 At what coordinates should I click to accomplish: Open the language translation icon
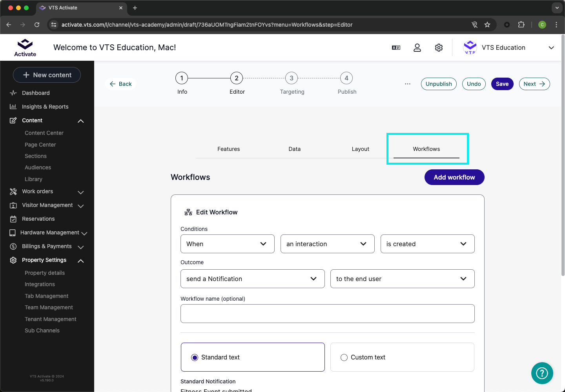coord(396,47)
